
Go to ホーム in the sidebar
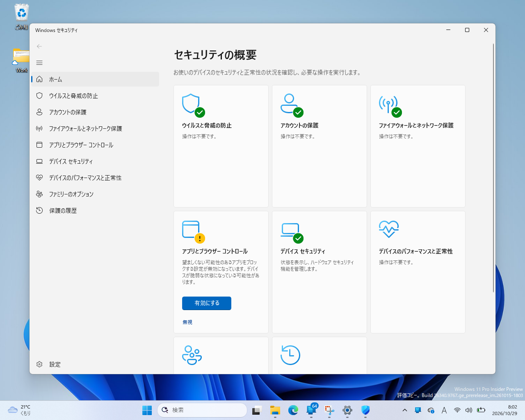click(x=95, y=79)
